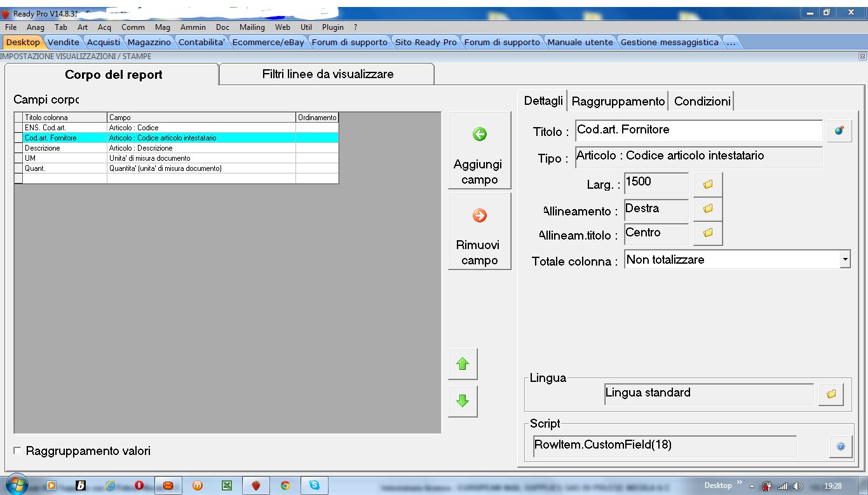Open the File menu
This screenshot has width=868, height=495.
coord(11,27)
